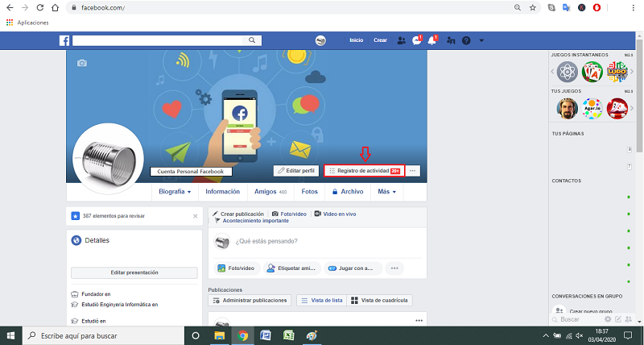This screenshot has width=644, height=345.
Task: Switch to Vista de lista
Action: pos(321,301)
